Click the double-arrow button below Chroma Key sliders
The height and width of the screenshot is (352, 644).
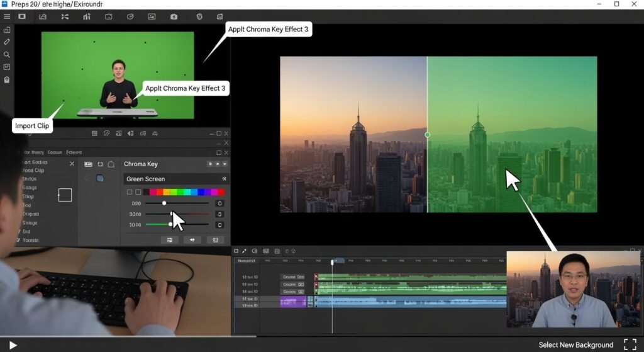[192, 240]
